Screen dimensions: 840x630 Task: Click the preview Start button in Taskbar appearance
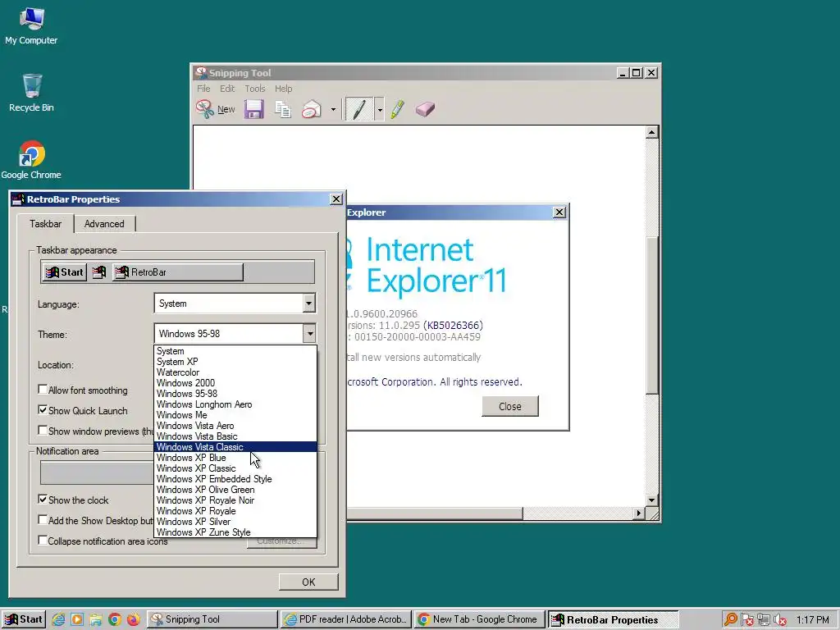pos(64,272)
